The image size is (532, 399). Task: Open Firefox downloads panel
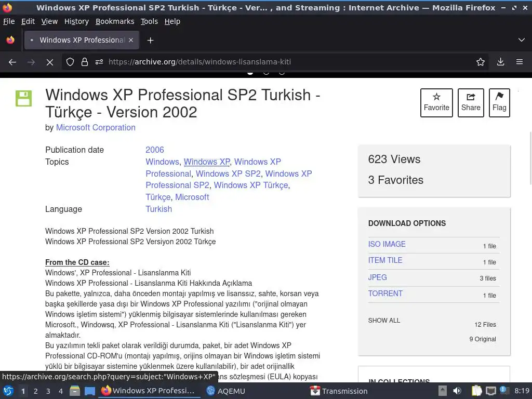tap(500, 62)
